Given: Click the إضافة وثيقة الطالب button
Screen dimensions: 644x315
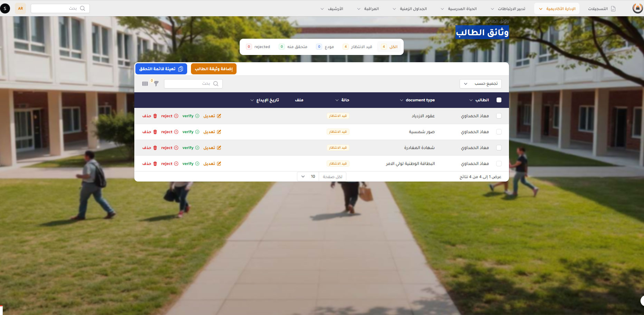Looking at the screenshot, I should 213,69.
